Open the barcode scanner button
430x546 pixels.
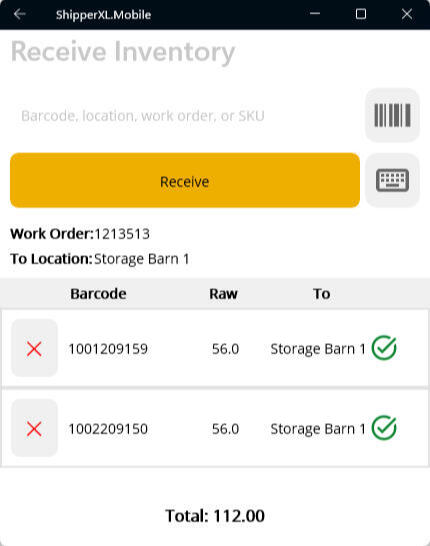pos(392,115)
